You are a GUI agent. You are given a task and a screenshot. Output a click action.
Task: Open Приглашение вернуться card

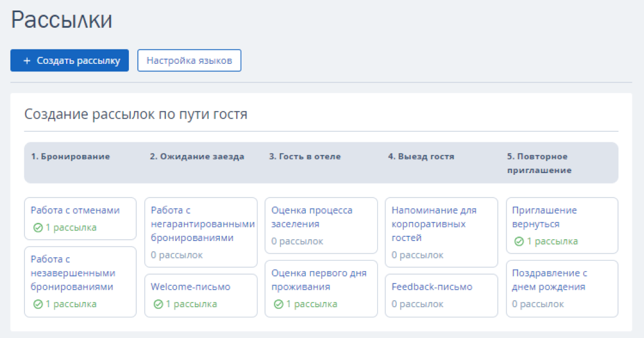tap(562, 225)
